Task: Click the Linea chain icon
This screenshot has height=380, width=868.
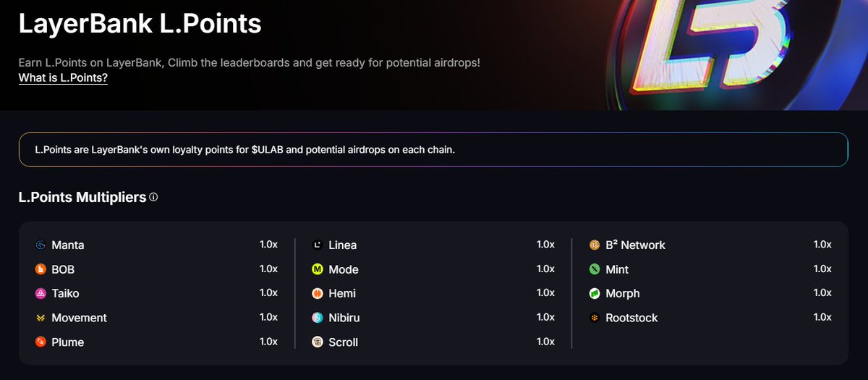Action: coord(318,245)
